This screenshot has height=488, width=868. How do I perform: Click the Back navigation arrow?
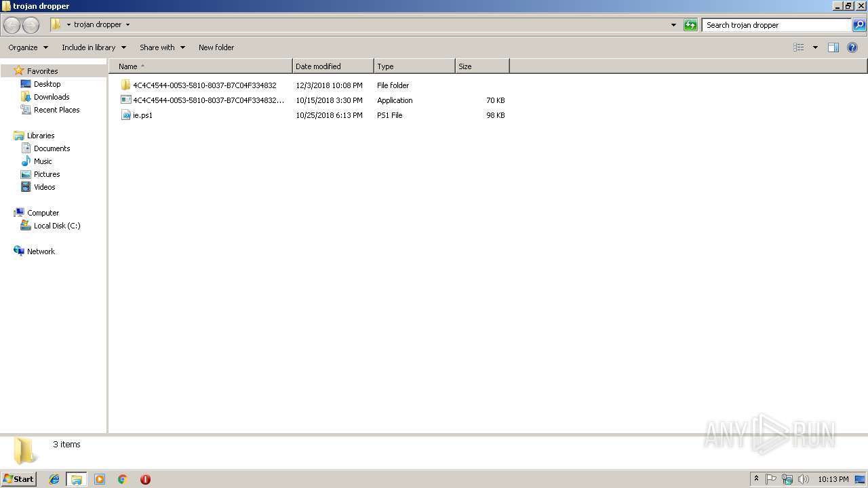12,25
